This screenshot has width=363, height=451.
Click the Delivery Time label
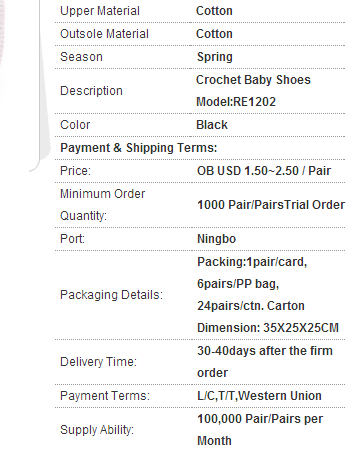pyautogui.click(x=98, y=362)
